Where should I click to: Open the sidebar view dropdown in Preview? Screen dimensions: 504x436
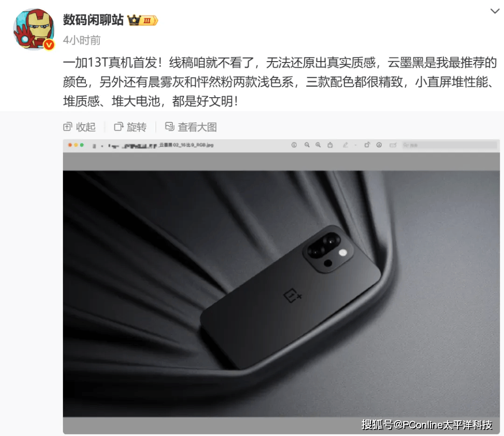[x=102, y=146]
